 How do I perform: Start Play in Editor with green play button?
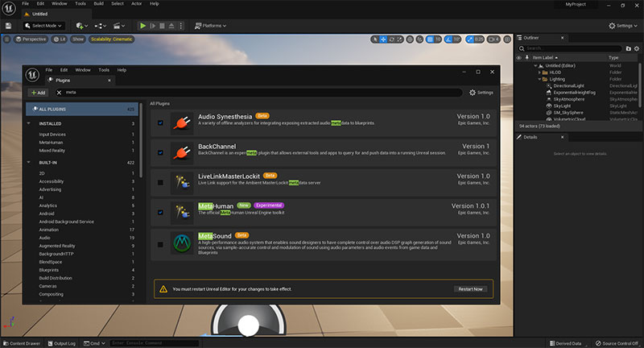click(142, 26)
